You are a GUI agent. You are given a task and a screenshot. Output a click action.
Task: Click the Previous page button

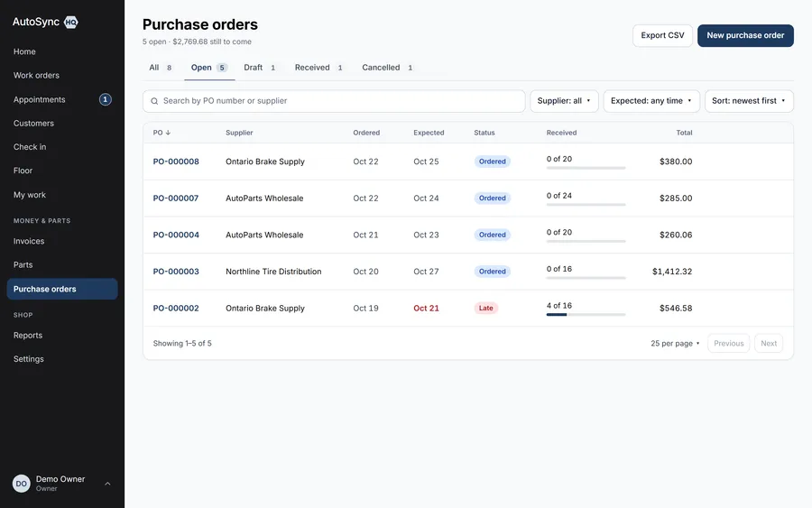pos(728,343)
